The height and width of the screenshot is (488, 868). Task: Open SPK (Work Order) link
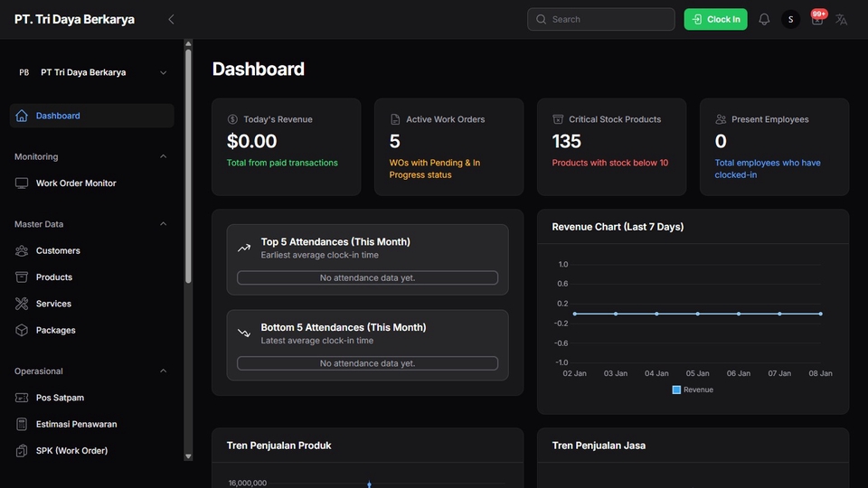pyautogui.click(x=71, y=451)
